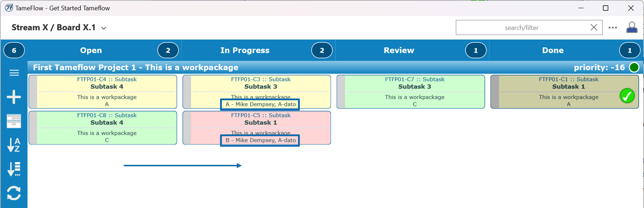This screenshot has height=208, width=644.
Task: Clear the search/filter field with X
Action: tap(594, 27)
